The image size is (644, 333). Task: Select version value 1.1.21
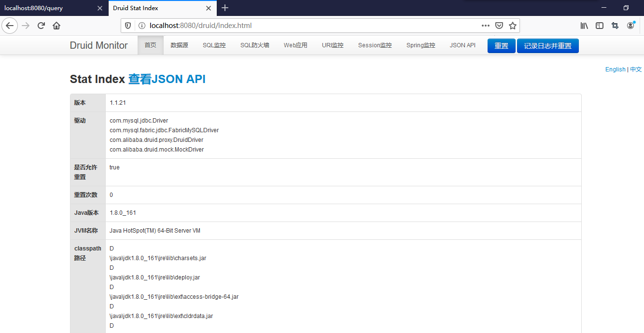[x=118, y=103]
